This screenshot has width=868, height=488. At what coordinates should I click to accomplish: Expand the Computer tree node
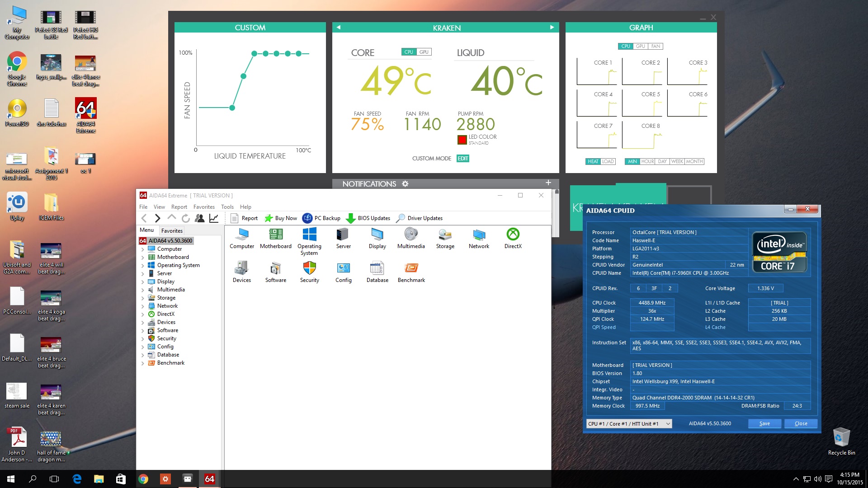point(143,249)
